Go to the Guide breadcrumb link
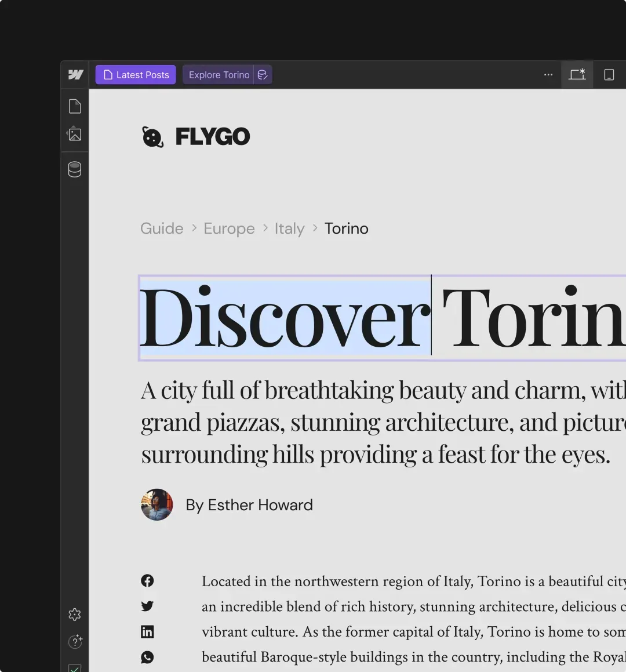The height and width of the screenshot is (672, 626). (x=162, y=228)
